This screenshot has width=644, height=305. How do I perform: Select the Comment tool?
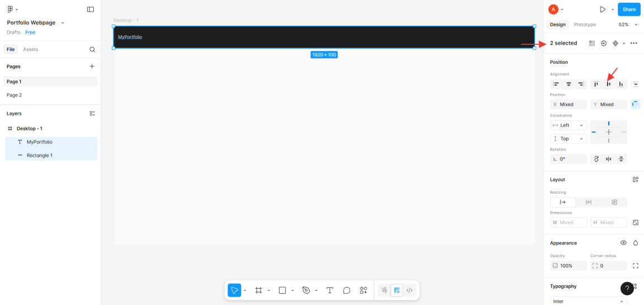347,290
